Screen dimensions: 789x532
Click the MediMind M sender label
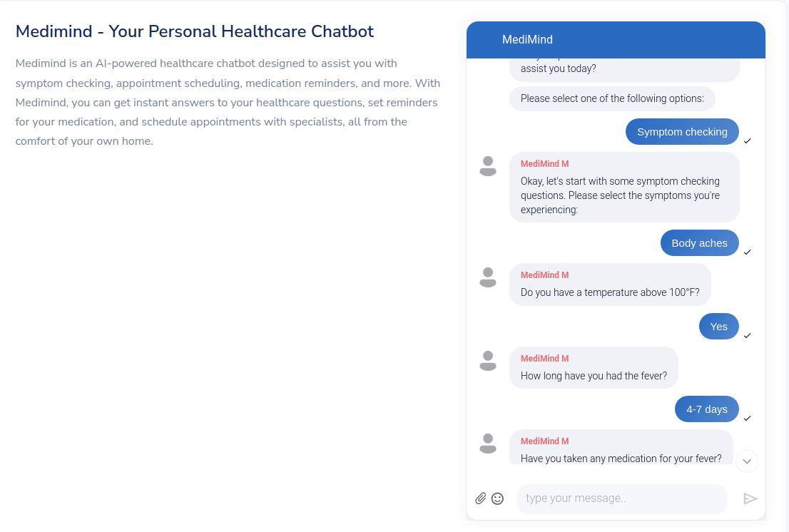coord(544,163)
